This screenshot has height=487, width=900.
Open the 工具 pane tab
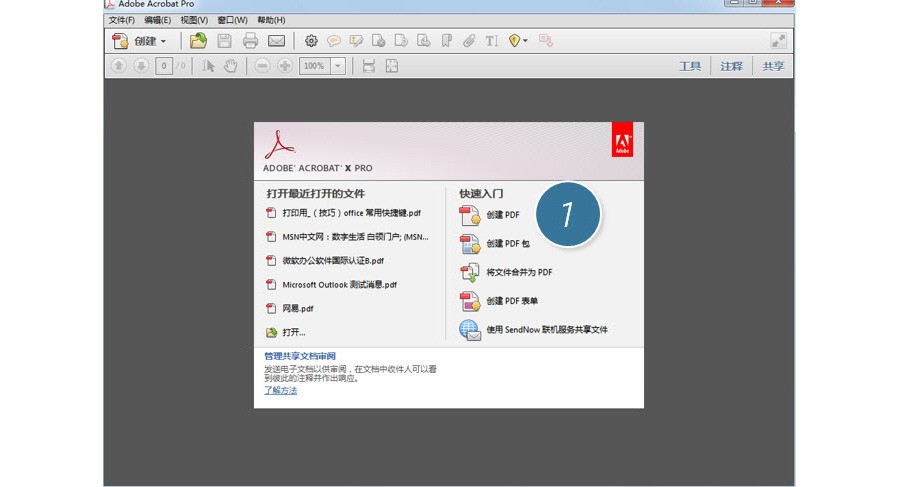click(x=690, y=66)
